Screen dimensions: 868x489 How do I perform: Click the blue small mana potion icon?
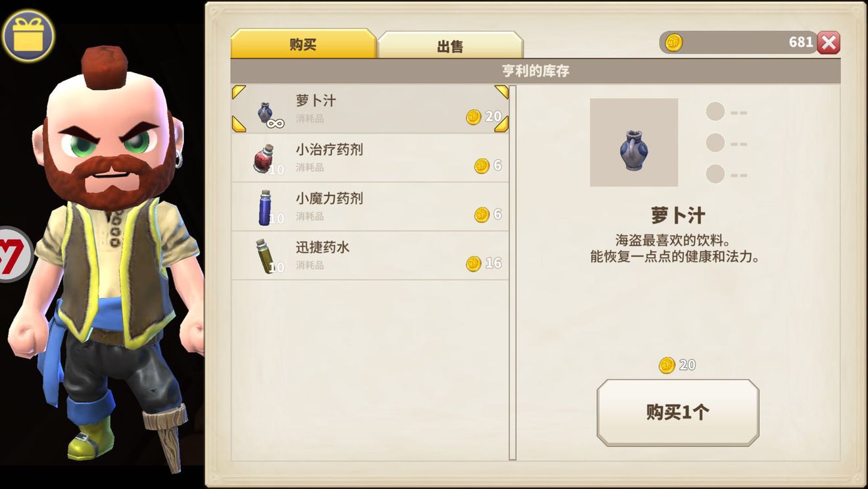click(264, 207)
